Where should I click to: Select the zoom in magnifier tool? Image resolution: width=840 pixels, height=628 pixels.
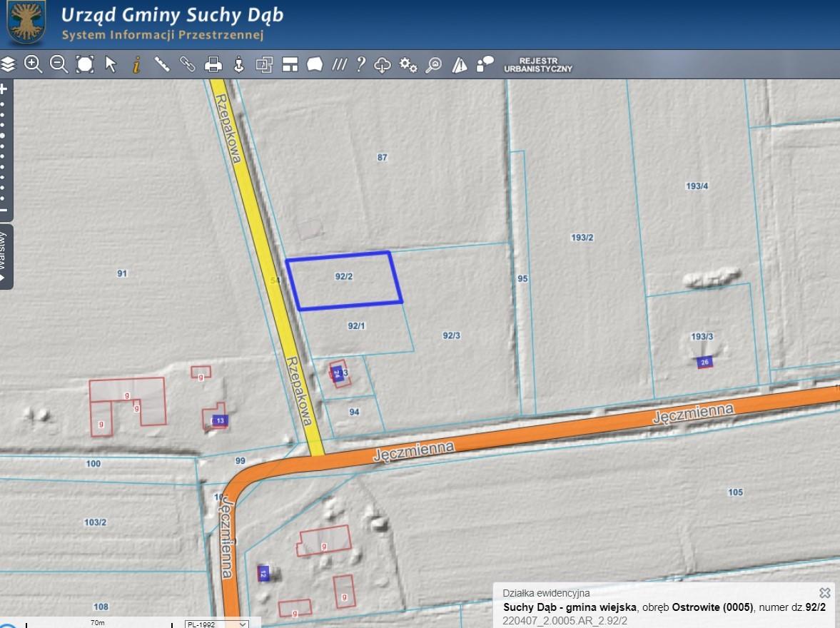(34, 65)
